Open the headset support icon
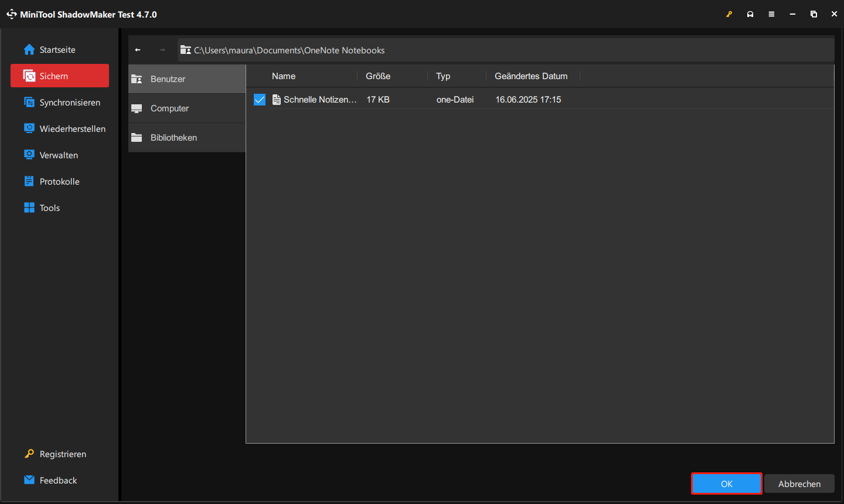This screenshot has height=504, width=844. [x=750, y=14]
